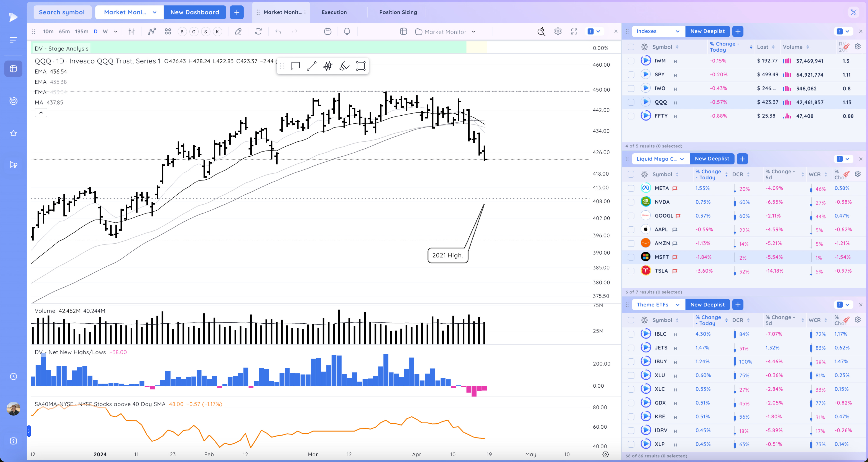
Task: Open the chart link group 1 dropdown
Action: 594,31
